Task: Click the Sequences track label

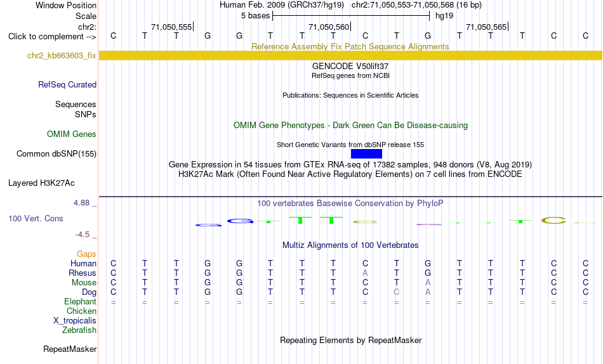Action: [76, 104]
